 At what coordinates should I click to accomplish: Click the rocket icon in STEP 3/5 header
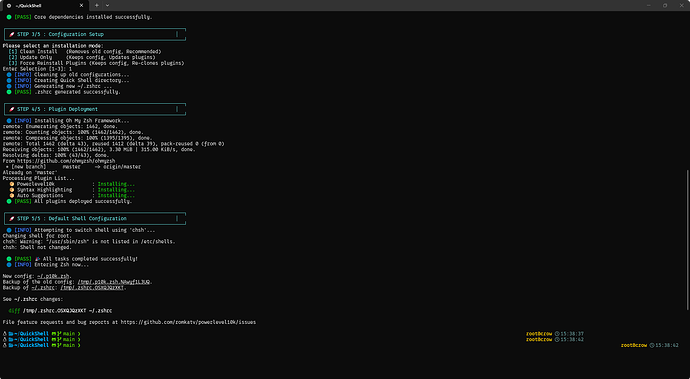coord(12,34)
